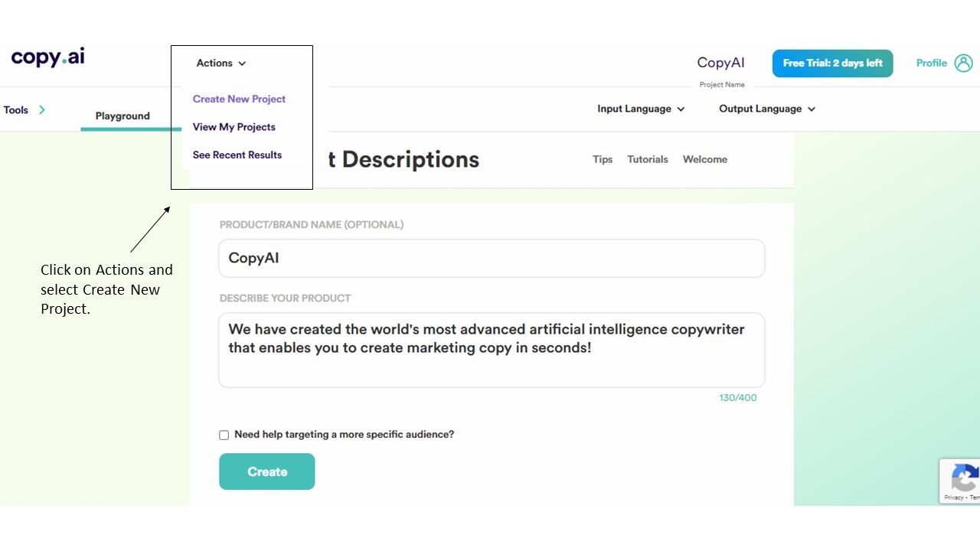Click the reCAPTCHA badge icon
The image size is (980, 551).
pyautogui.click(x=963, y=480)
